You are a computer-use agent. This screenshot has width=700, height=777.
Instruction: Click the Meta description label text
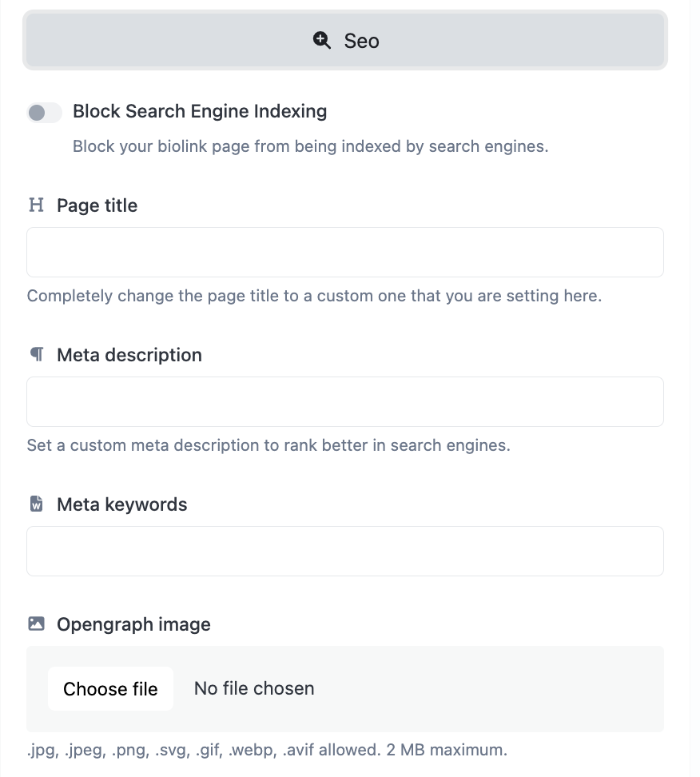(129, 355)
